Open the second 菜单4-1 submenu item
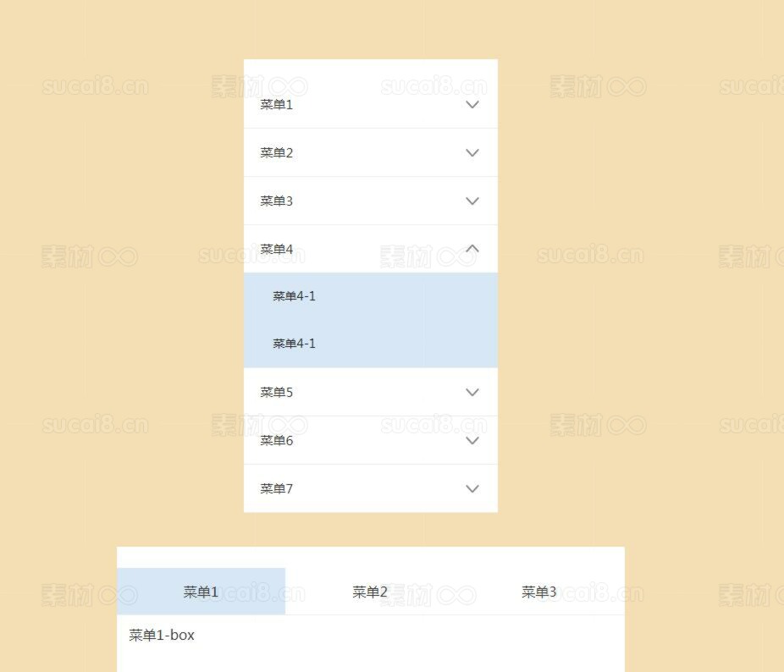Screen dimensions: 784x672 coord(294,344)
